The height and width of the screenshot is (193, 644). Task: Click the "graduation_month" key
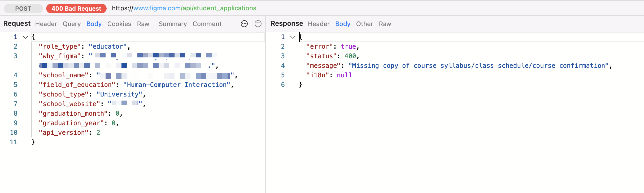(x=73, y=114)
